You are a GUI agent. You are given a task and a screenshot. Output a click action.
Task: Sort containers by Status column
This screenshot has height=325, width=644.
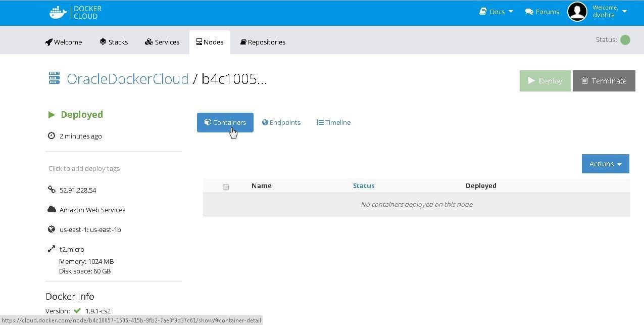[364, 185]
